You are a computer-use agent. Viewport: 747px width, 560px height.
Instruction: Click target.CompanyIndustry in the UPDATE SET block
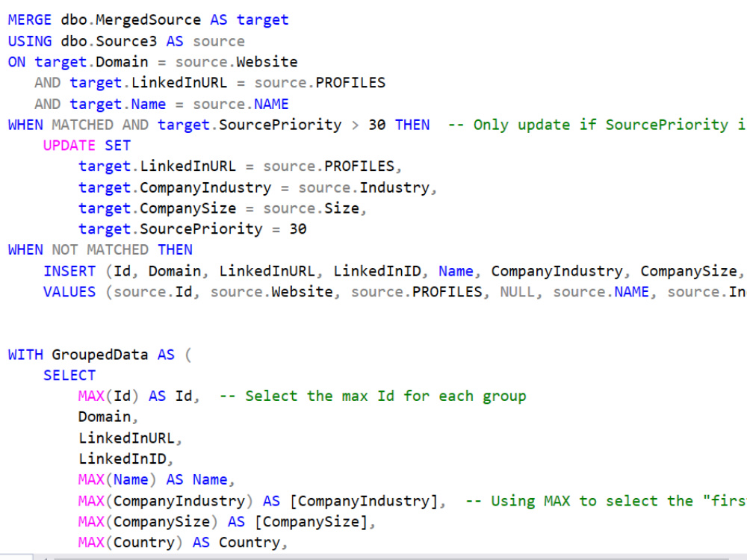pyautogui.click(x=175, y=187)
